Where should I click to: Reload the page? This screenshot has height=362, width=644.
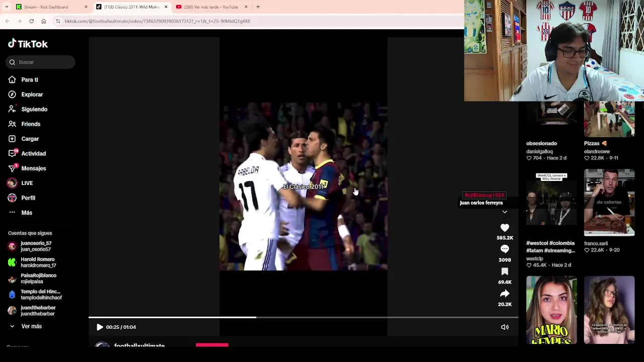click(31, 21)
